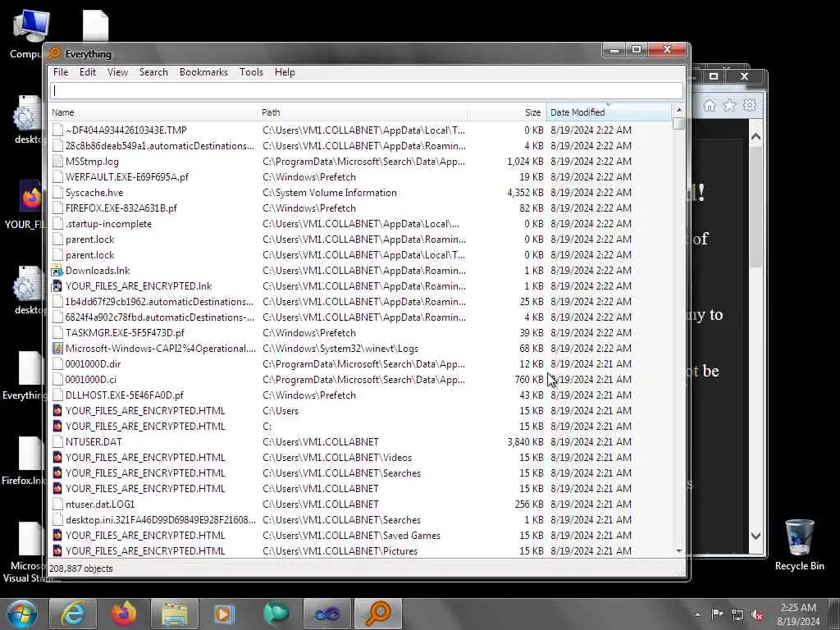Screen dimensions: 840x630
Task: Select the FIREFOX.EXE-832A631B.pf file
Action: (x=121, y=208)
